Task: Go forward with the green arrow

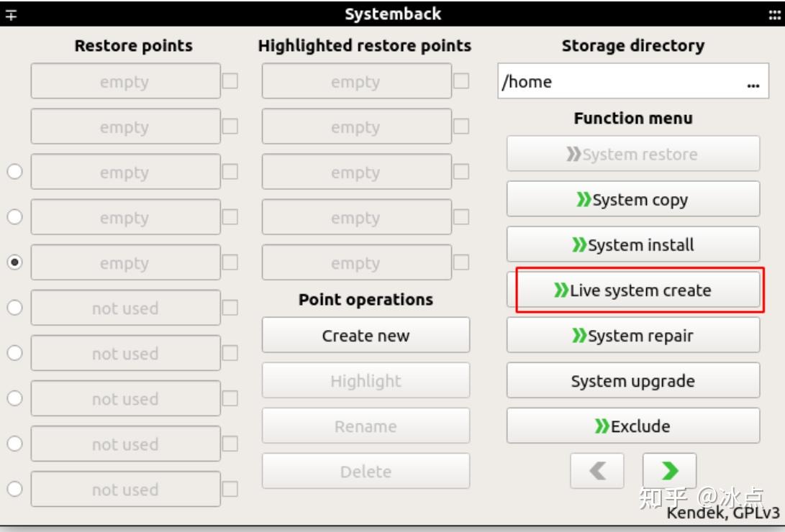Action: (669, 470)
